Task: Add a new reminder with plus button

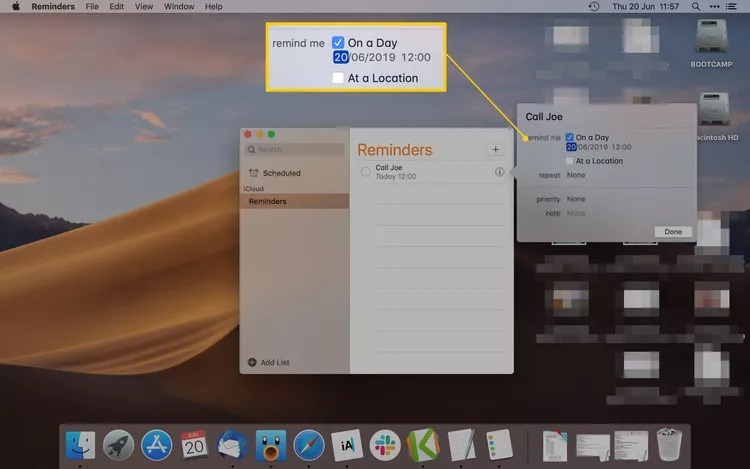Action: coord(496,150)
